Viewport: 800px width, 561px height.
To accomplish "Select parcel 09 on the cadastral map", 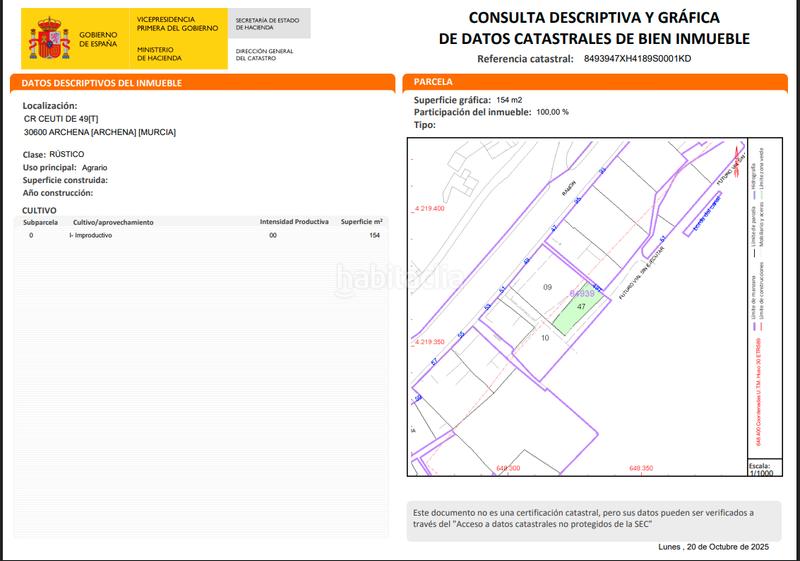I will pos(547,288).
